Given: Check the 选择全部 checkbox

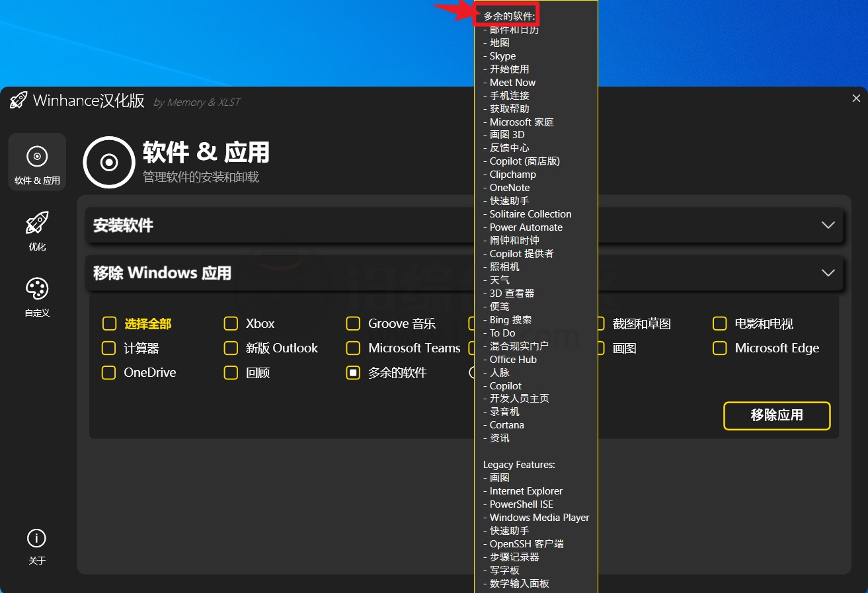Looking at the screenshot, I should [x=108, y=323].
